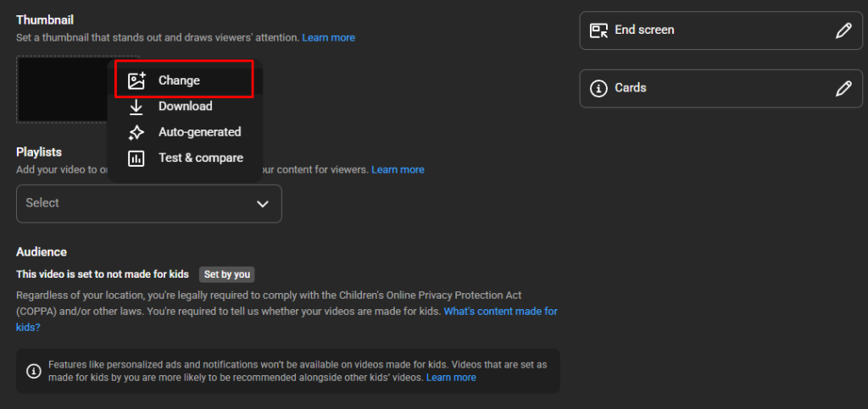Viewport: 868px width, 409px height.
Task: Edit Cards with pencil icon
Action: [x=843, y=88]
